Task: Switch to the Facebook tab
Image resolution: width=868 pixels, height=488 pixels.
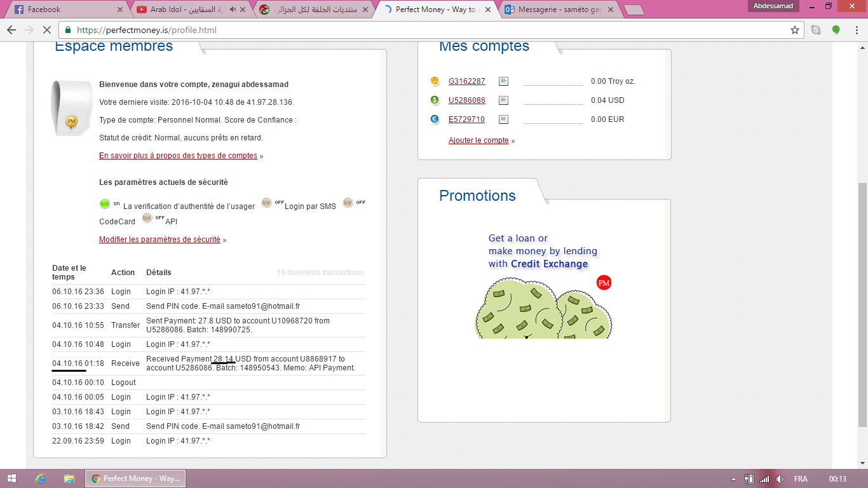Action: pos(67,10)
